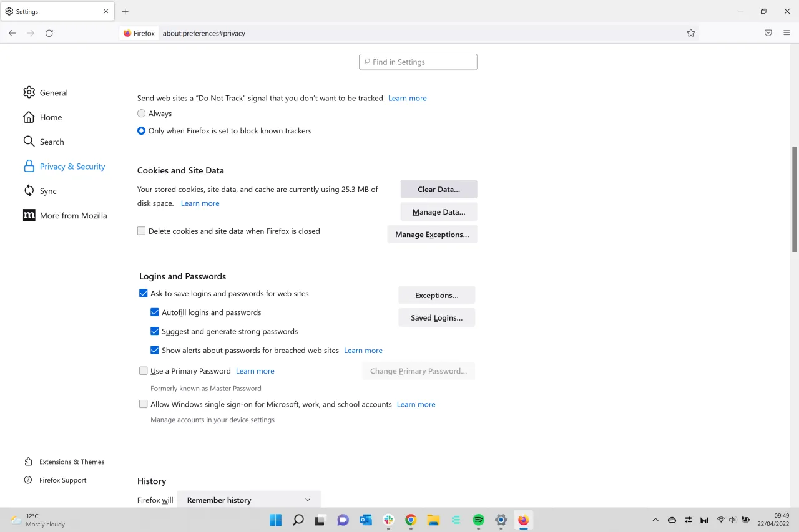This screenshot has width=799, height=532.
Task: Uncheck Suggest and generate strong passwords
Action: [155, 331]
